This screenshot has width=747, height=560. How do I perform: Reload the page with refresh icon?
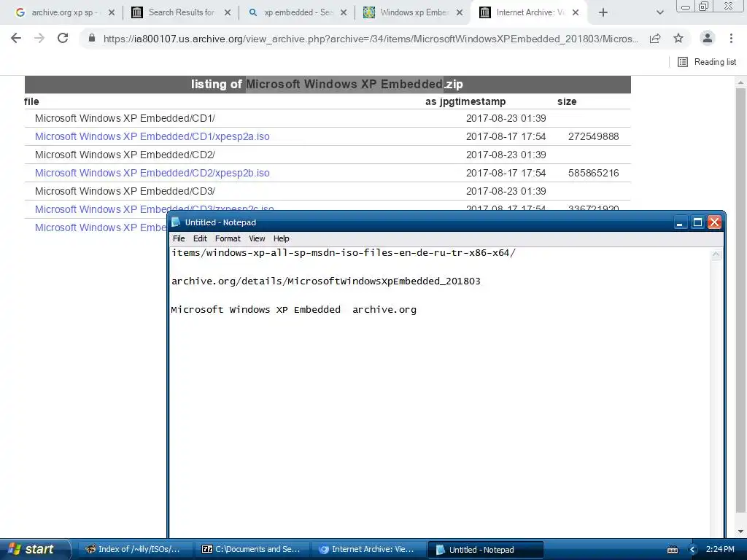click(63, 38)
